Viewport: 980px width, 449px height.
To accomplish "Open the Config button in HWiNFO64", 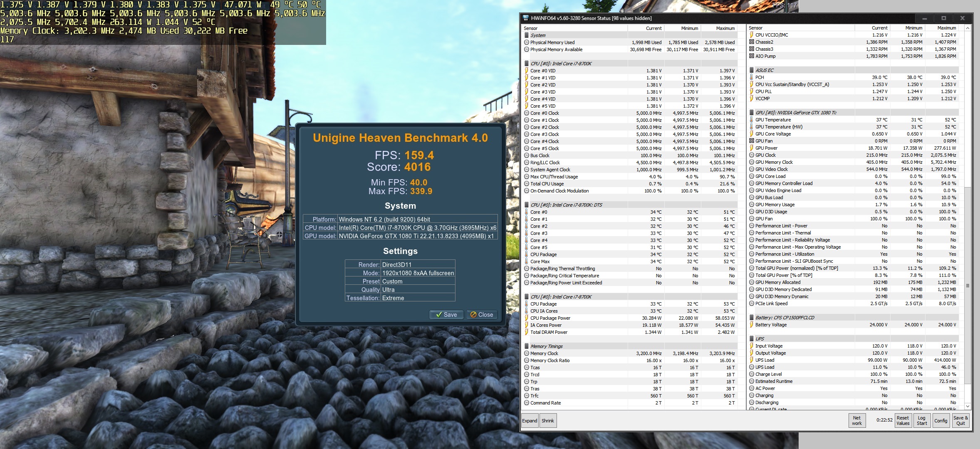I will pyautogui.click(x=940, y=421).
